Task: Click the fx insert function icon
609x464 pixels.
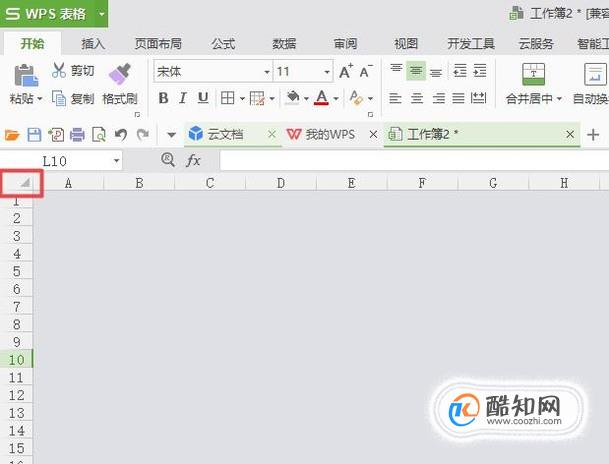Action: [x=193, y=160]
